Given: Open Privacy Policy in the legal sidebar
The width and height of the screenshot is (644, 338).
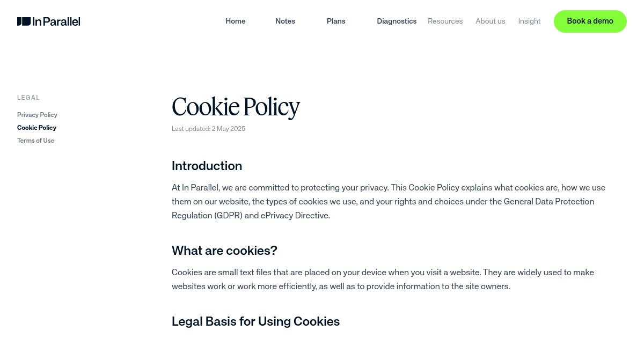Looking at the screenshot, I should click(x=37, y=115).
